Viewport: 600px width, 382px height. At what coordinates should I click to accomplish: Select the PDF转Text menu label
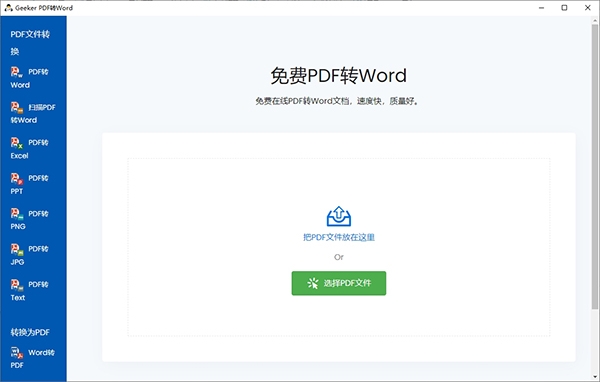point(29,291)
